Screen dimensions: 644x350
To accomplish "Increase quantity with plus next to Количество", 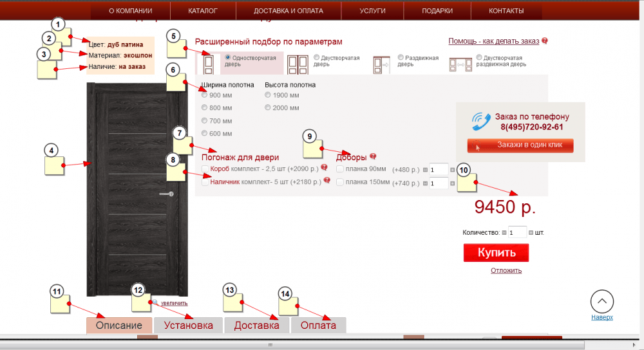I will click(x=531, y=232).
